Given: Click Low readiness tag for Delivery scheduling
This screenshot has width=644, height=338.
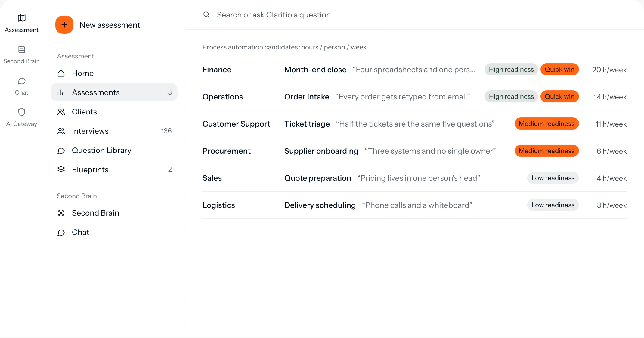Looking at the screenshot, I should pyautogui.click(x=553, y=205).
